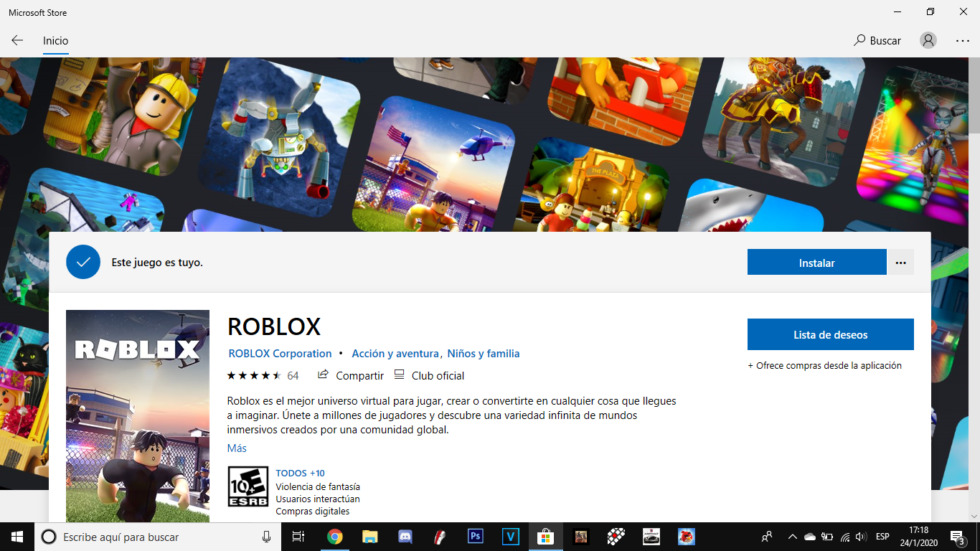The height and width of the screenshot is (551, 980).
Task: Open the checkered-pattern app on taskbar
Action: click(616, 537)
